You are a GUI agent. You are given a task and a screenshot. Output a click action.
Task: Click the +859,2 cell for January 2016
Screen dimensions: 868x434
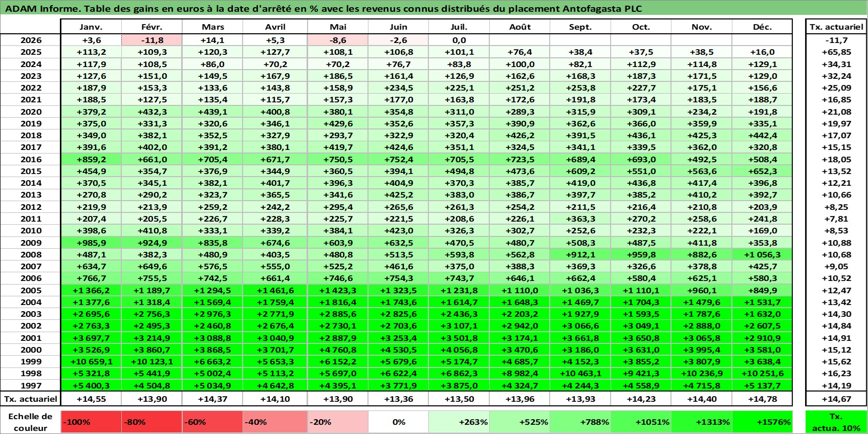tap(91, 159)
